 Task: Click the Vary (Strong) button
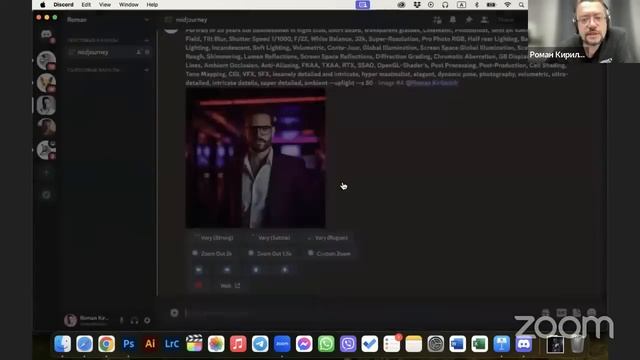pos(213,238)
